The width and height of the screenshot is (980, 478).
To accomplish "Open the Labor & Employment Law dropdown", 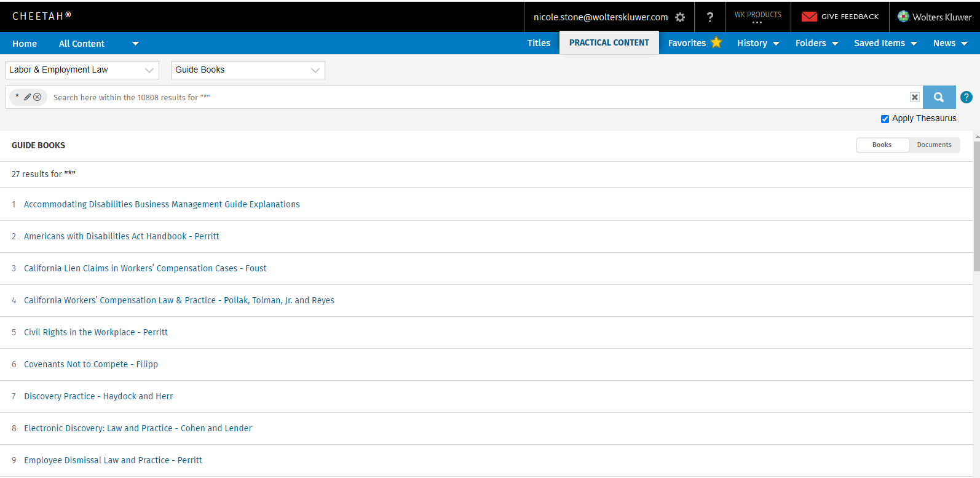I will click(82, 70).
